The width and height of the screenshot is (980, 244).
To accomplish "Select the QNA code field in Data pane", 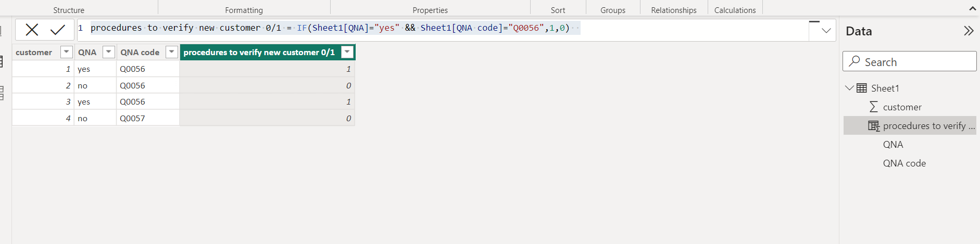I will point(904,163).
